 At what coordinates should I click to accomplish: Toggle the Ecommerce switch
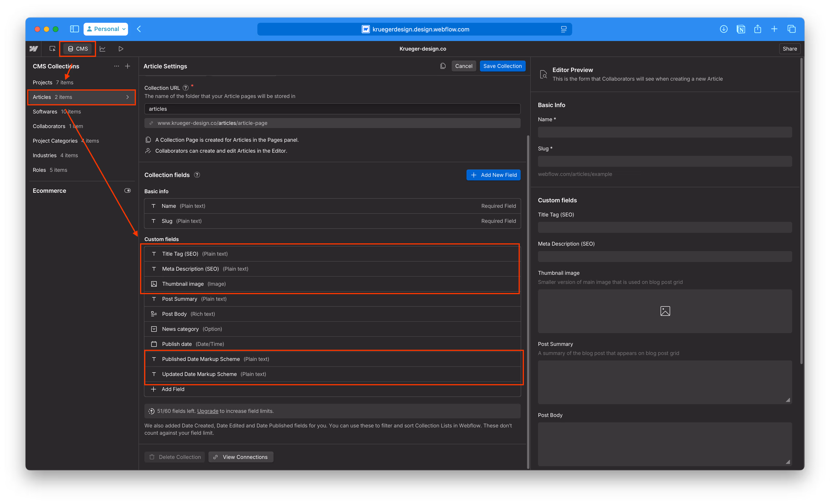[x=127, y=191]
